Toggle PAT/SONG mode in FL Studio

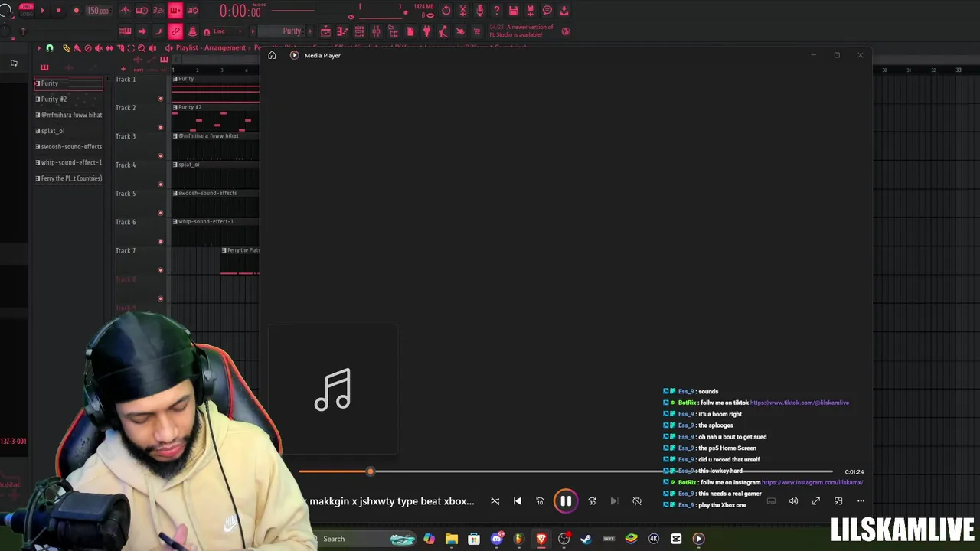tap(26, 10)
